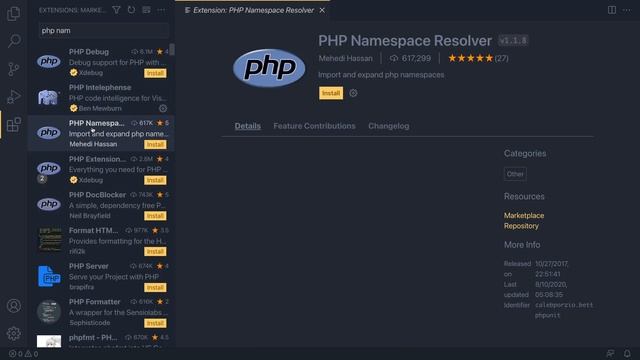The height and width of the screenshot is (360, 640).
Task: Refresh the extensions list
Action: click(131, 10)
